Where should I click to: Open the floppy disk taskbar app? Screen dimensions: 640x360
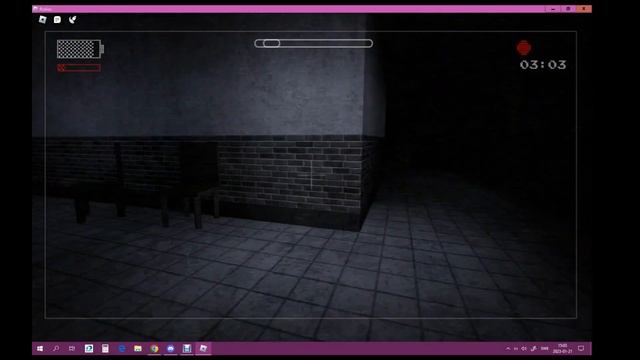pos(187,348)
